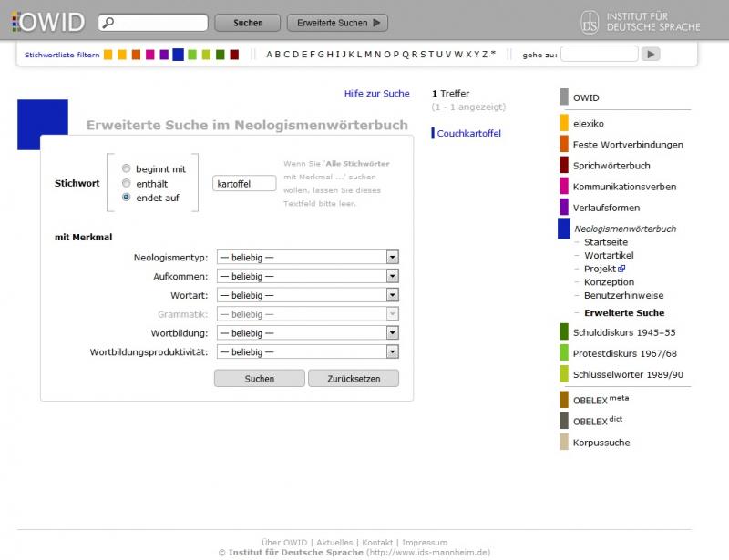Screen dimensions: 729x560
Task: Click the brown square beside OBELEX meta
Action: click(x=564, y=400)
